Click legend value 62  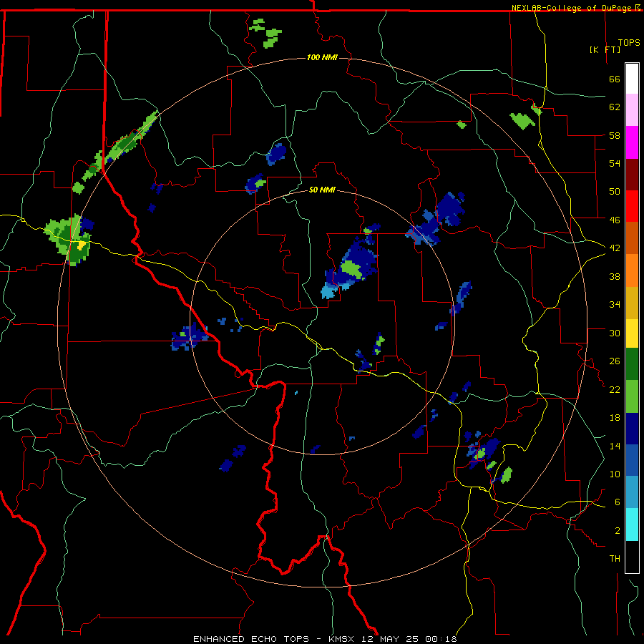point(615,107)
